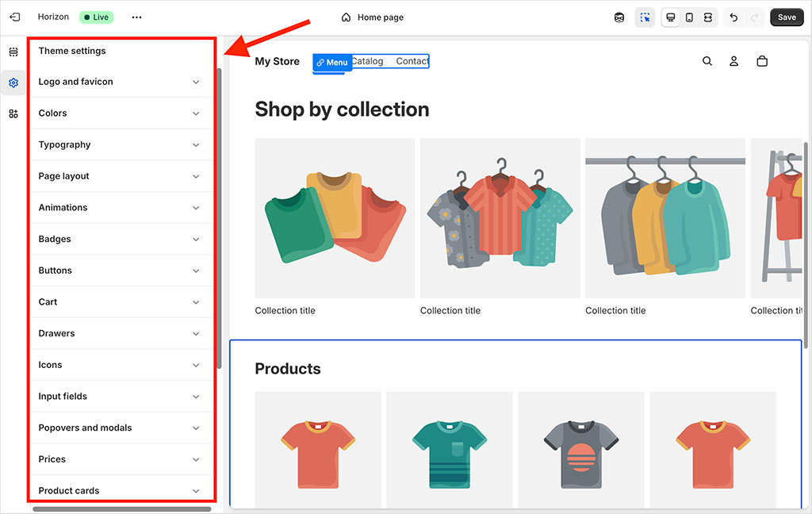The height and width of the screenshot is (514, 812).
Task: Expand the Popovers and modals settings
Action: point(121,428)
